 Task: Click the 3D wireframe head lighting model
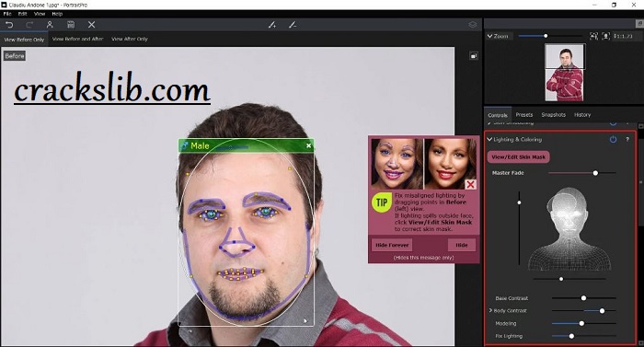tap(569, 228)
